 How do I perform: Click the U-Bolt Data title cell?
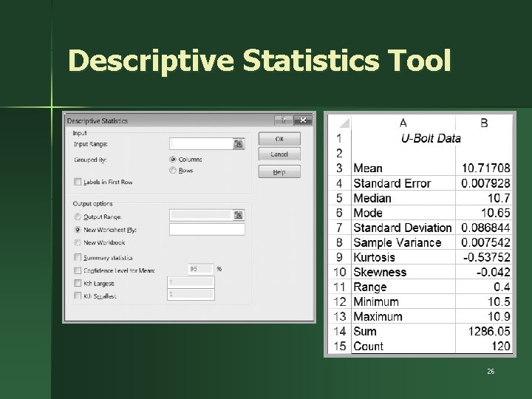431,138
